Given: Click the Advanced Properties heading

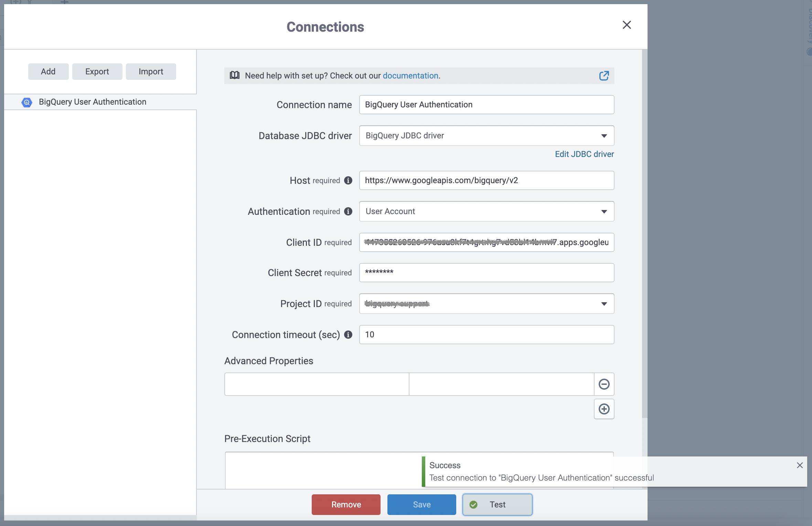Looking at the screenshot, I should 269,361.
